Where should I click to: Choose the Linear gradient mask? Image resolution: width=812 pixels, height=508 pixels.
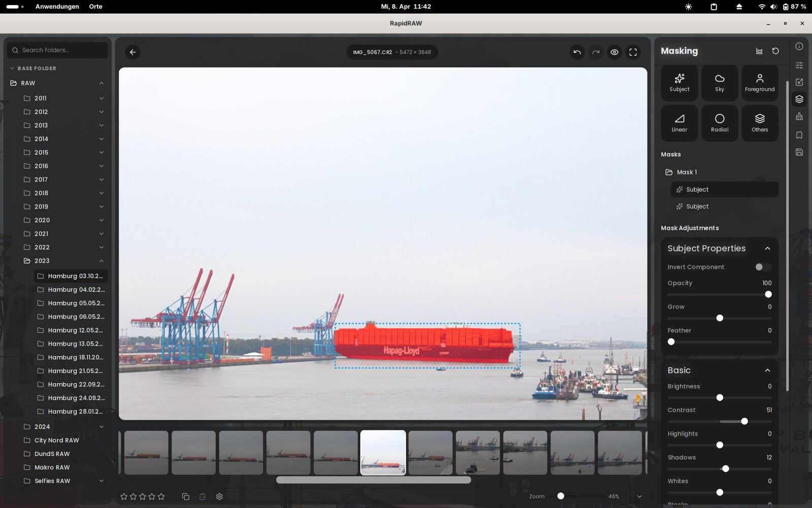(679, 123)
